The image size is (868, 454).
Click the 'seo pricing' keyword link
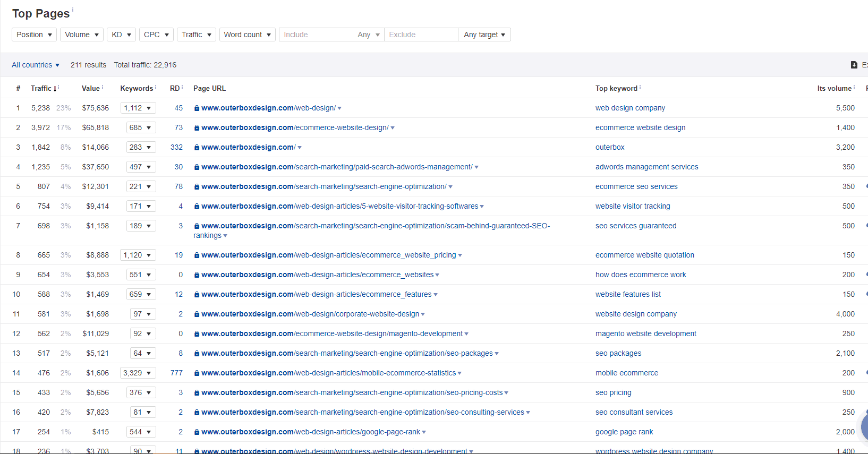click(x=613, y=392)
